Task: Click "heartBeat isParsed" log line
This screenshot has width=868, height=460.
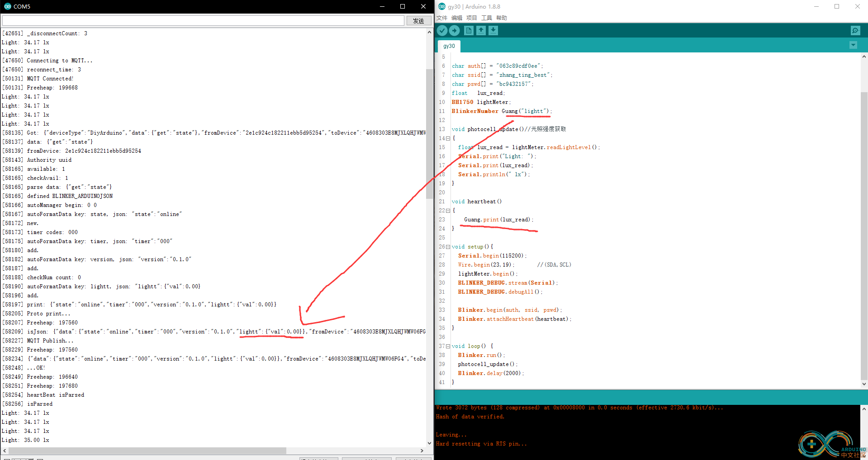Action: pos(43,395)
